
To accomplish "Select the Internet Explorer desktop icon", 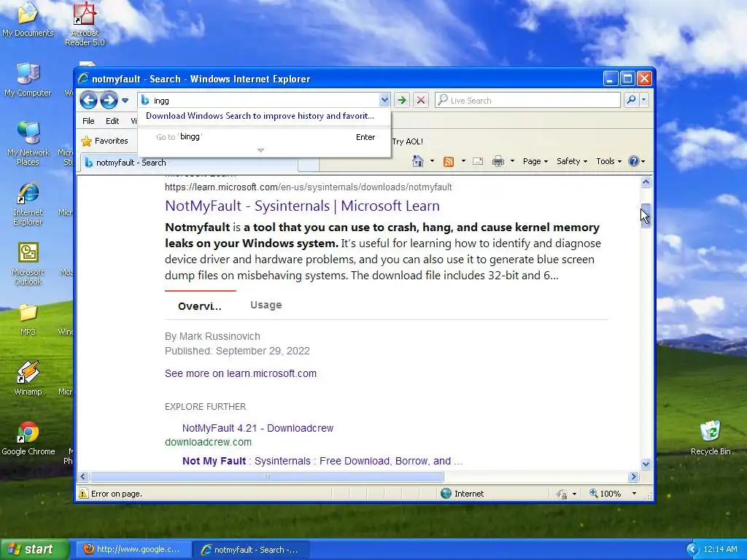I will (x=28, y=203).
